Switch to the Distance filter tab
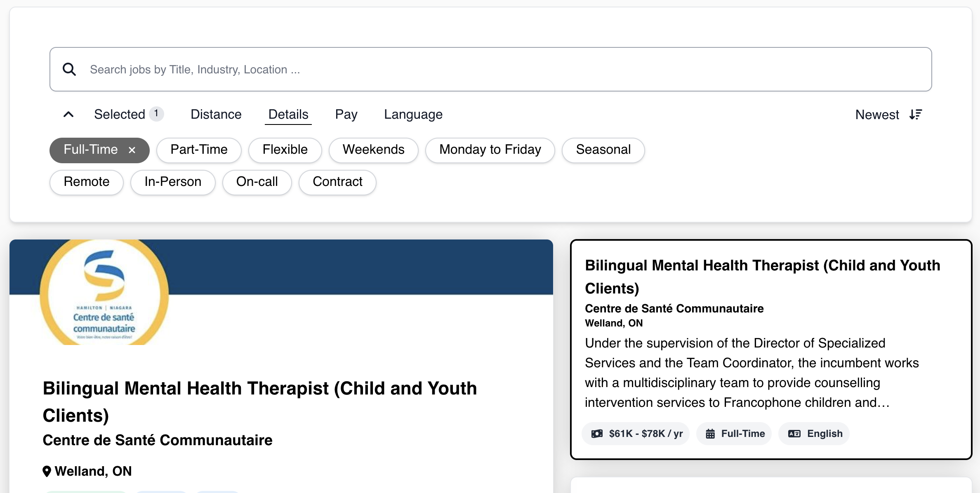 [x=216, y=114]
